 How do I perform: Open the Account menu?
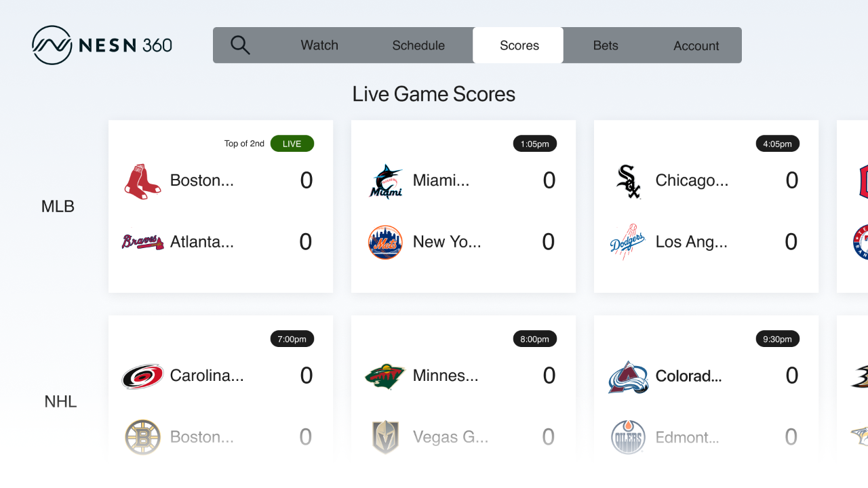(x=696, y=45)
